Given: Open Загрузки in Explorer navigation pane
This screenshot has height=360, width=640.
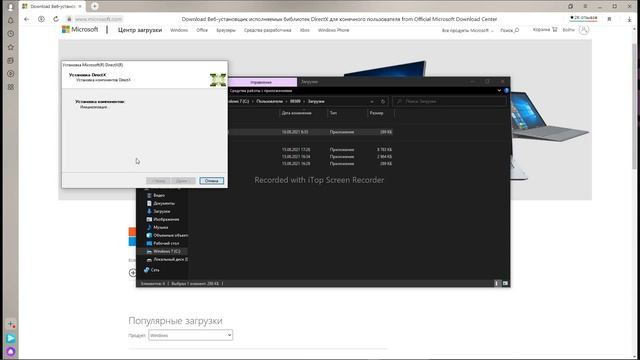Looking at the screenshot, I should pos(162,211).
